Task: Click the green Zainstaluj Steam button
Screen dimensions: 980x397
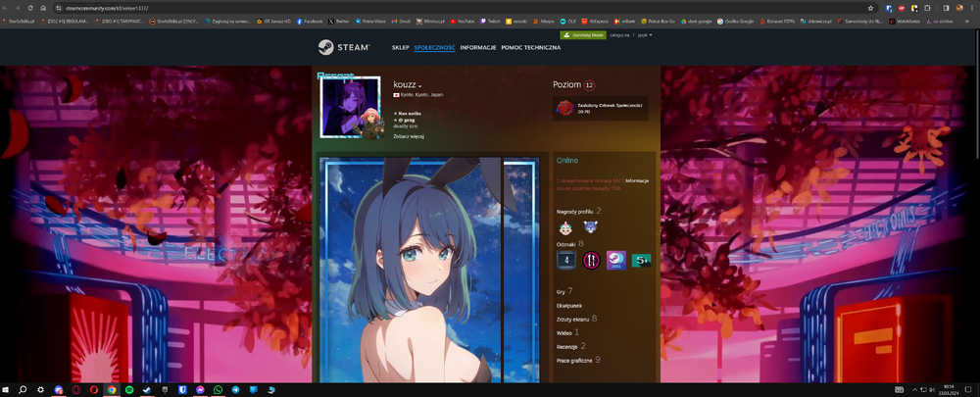Action: [583, 35]
